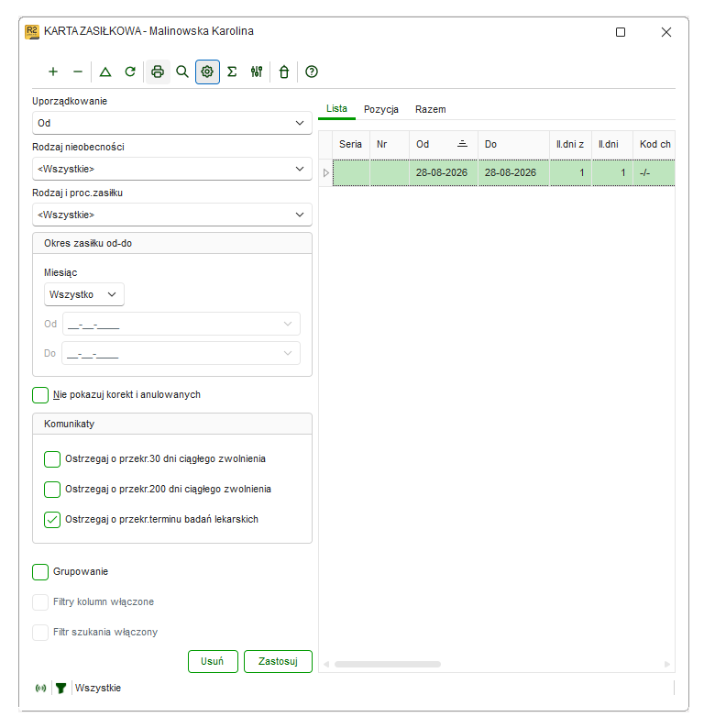This screenshot has width=704, height=728.
Task: Click the horizontal scrollbar thumb under the table
Action: coord(388,665)
